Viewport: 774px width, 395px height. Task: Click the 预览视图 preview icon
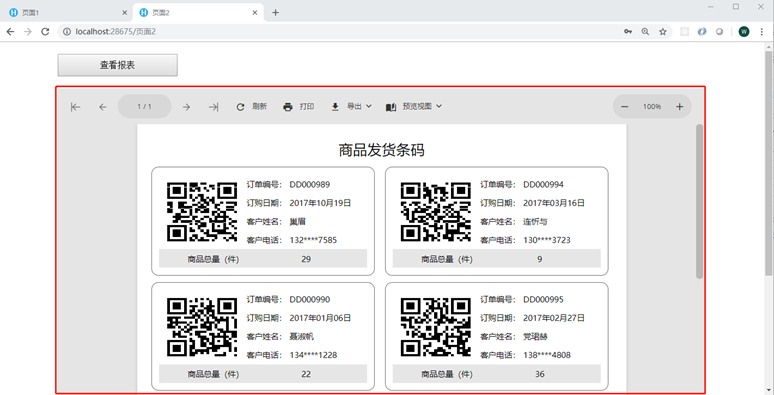point(391,107)
